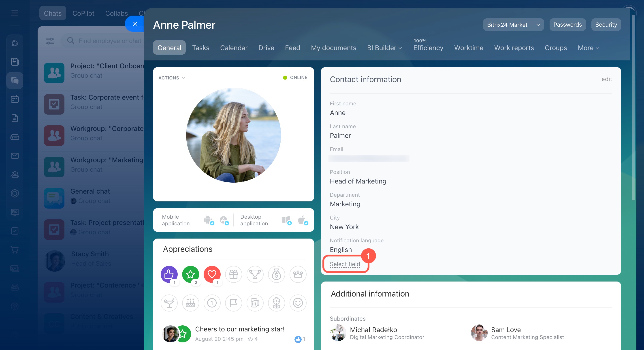Select the beer mug appreciation badge
This screenshot has height=350, width=644.
255,303
